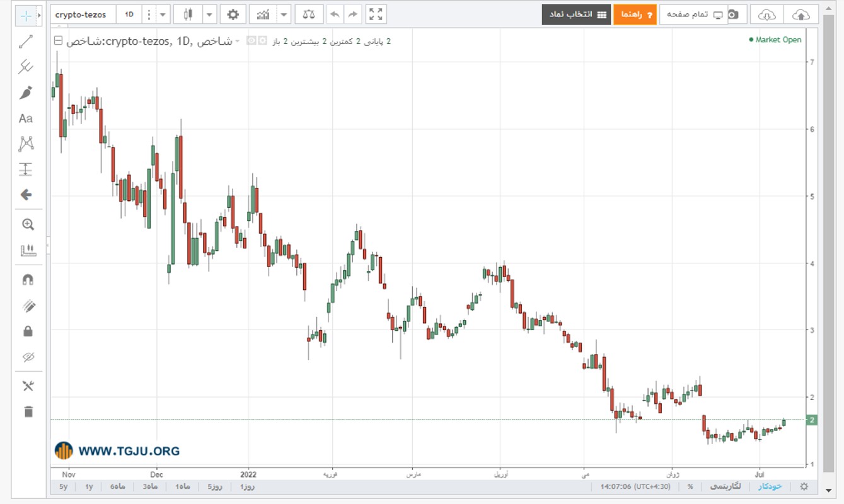
Task: Select the crosshair cursor tool
Action: [x=26, y=15]
